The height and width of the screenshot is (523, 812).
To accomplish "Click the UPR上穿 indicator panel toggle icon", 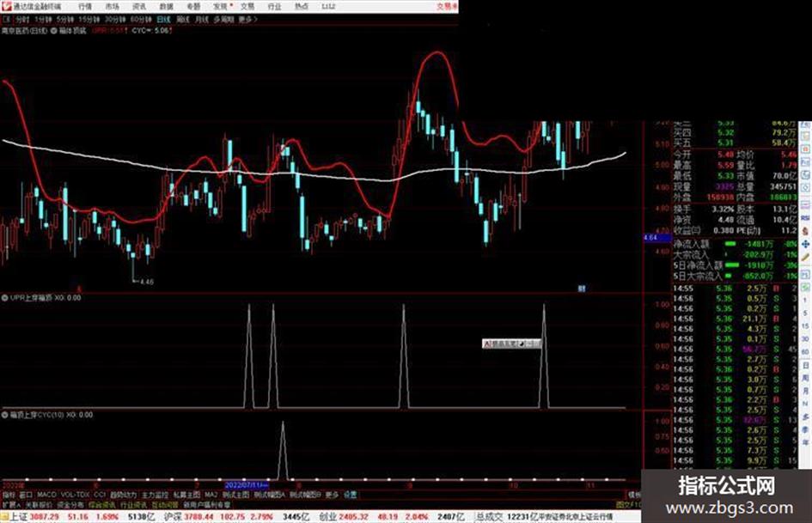I will click(4, 298).
